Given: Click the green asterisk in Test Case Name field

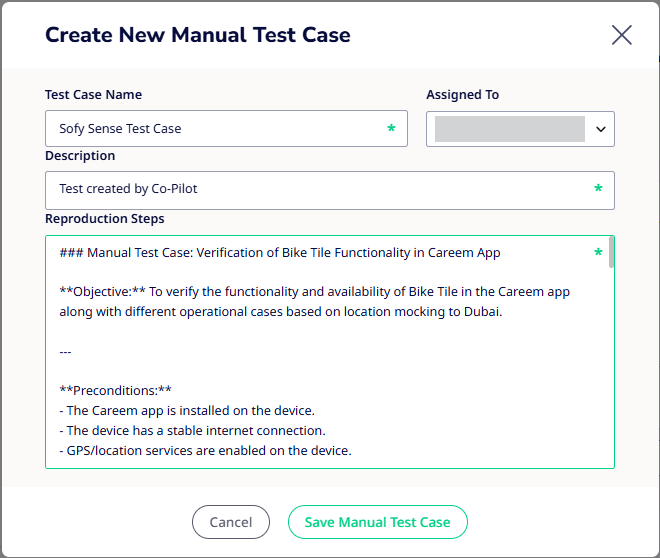Looking at the screenshot, I should (x=391, y=128).
